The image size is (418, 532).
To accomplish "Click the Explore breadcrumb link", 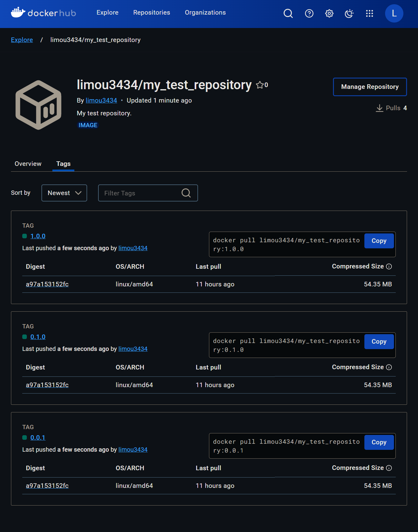I will [22, 40].
